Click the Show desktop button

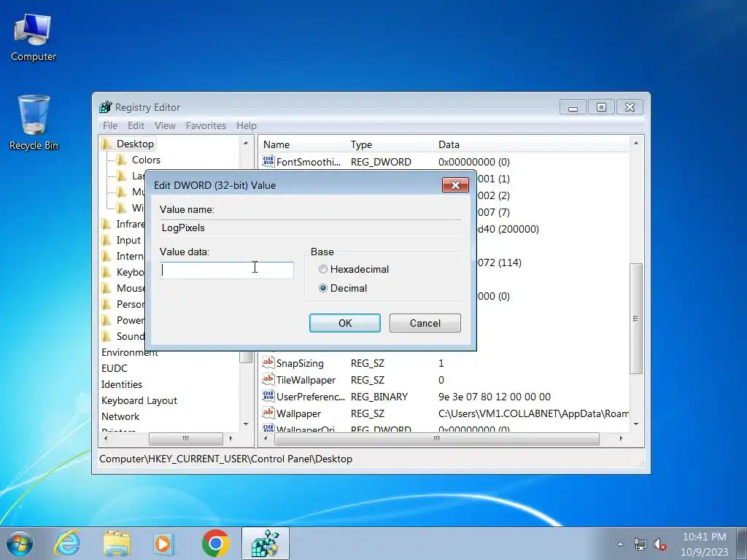click(x=742, y=543)
